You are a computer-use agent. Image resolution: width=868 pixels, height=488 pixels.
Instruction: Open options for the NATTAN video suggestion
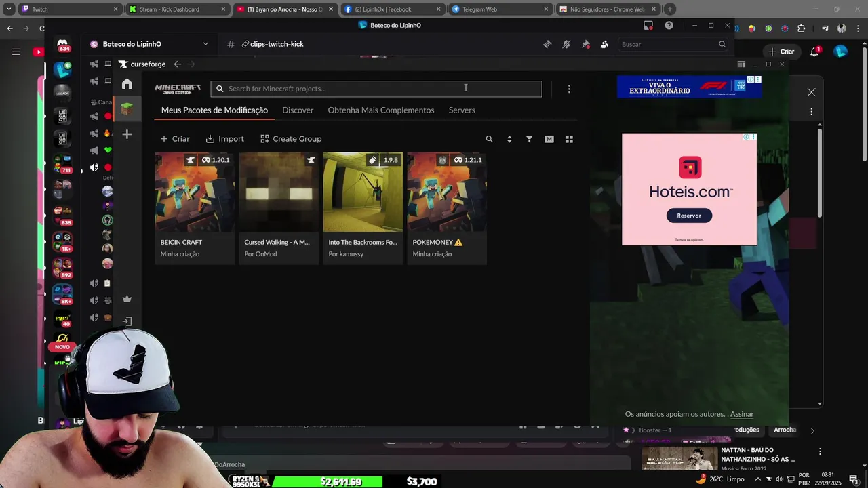[x=820, y=451]
